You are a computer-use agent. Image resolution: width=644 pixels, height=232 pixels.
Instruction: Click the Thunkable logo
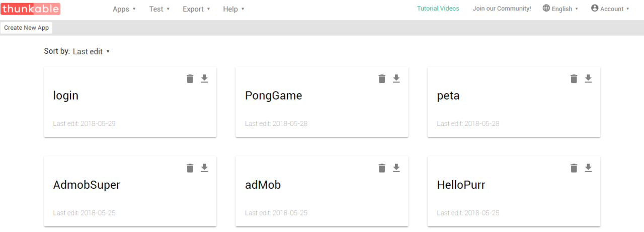coord(30,9)
